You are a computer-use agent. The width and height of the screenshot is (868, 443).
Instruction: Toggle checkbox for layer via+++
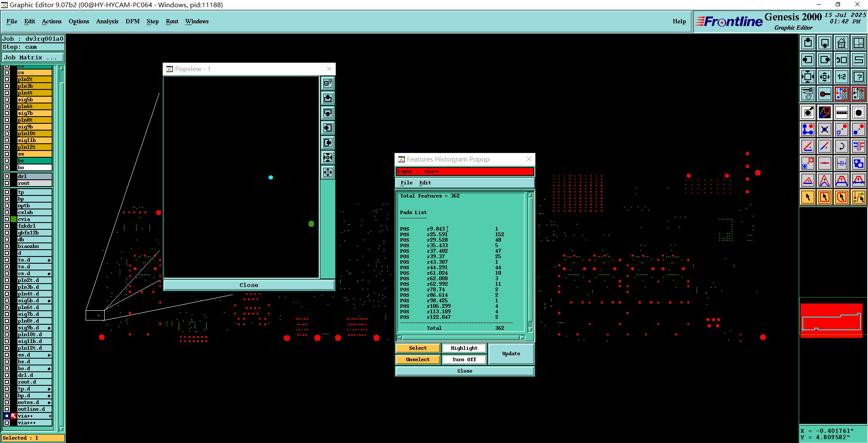click(x=7, y=423)
